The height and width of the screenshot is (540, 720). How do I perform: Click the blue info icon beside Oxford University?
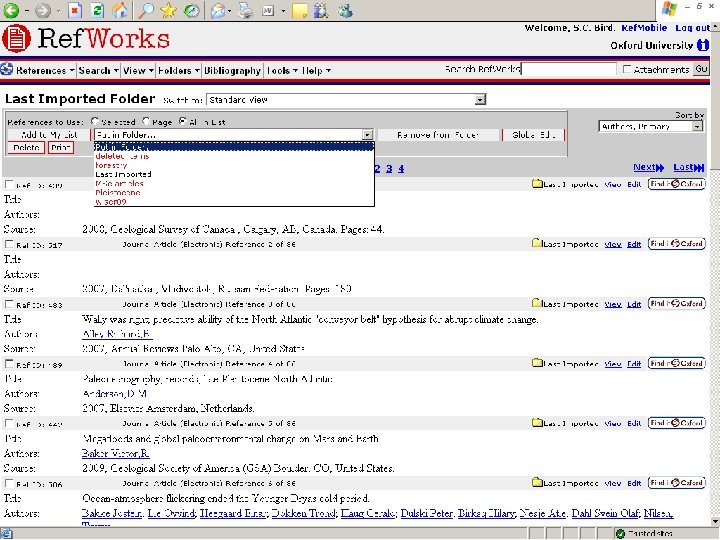pos(703,45)
